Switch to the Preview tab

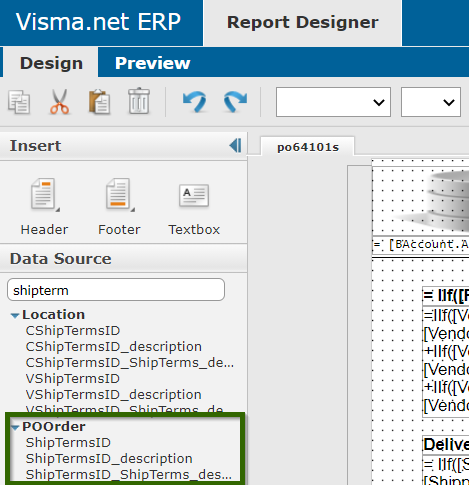[153, 63]
